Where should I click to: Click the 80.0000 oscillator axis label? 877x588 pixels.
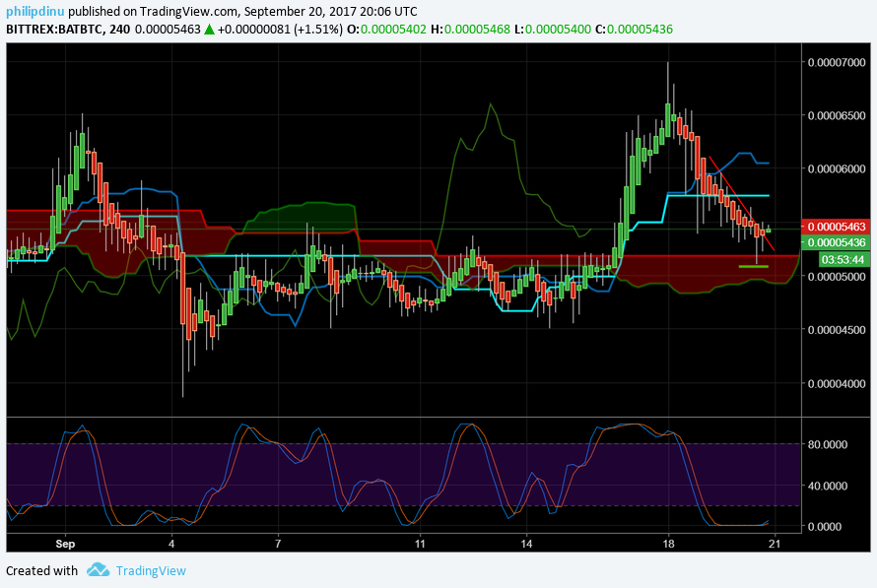(828, 444)
